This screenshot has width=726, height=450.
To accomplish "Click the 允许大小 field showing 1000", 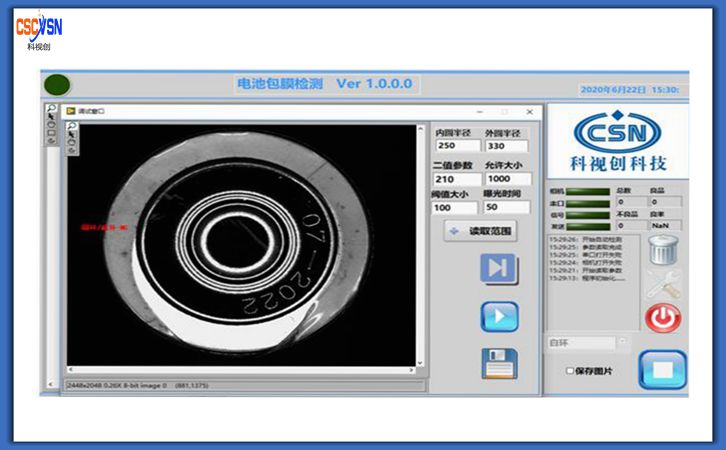I will coord(507,179).
